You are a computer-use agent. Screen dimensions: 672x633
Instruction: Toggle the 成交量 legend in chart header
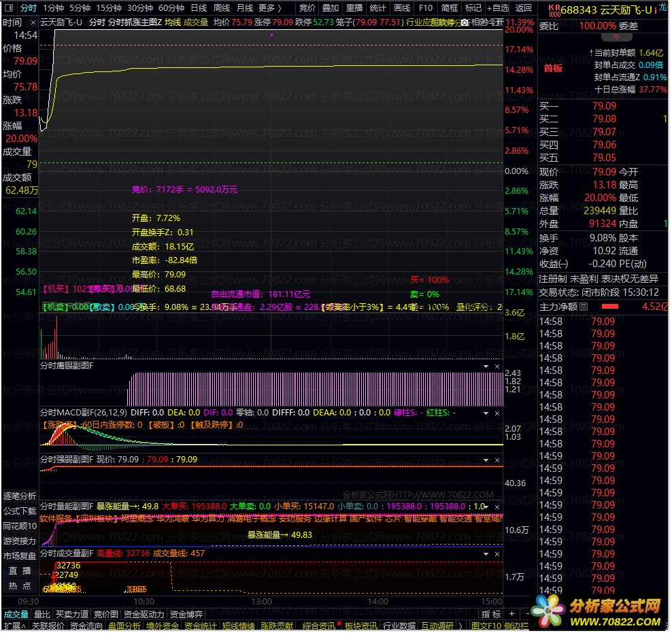[197, 22]
